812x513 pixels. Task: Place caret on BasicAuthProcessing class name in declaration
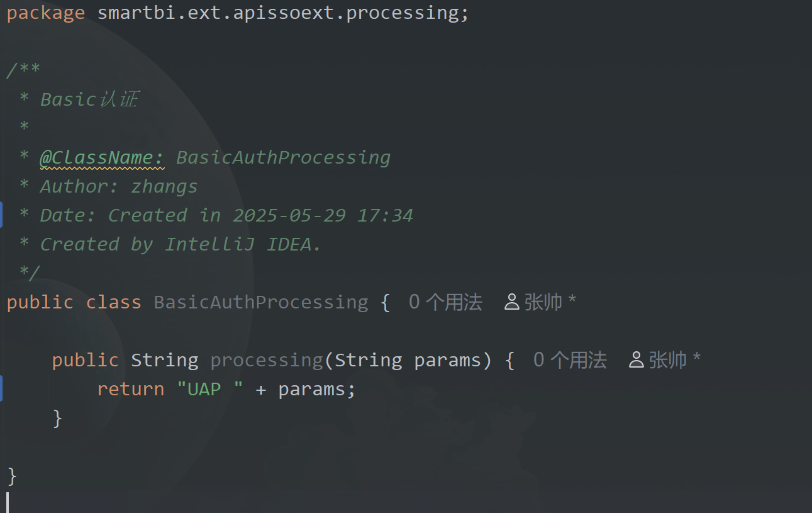261,302
